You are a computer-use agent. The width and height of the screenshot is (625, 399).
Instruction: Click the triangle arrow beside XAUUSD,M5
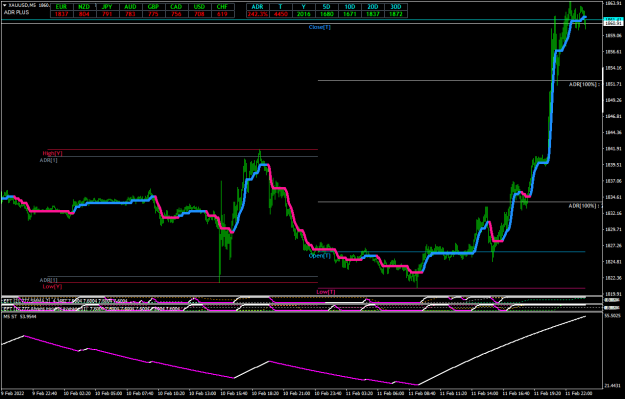pyautogui.click(x=5, y=6)
